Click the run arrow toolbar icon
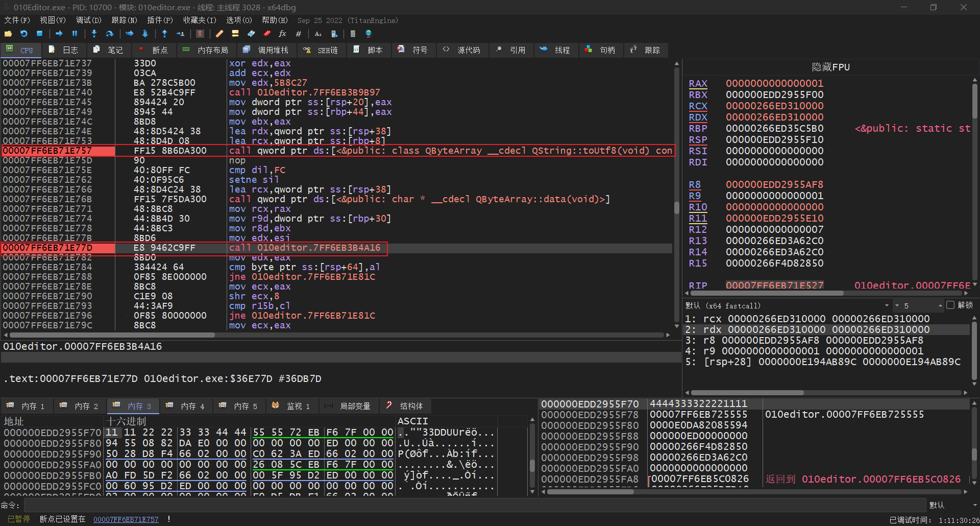 point(59,34)
